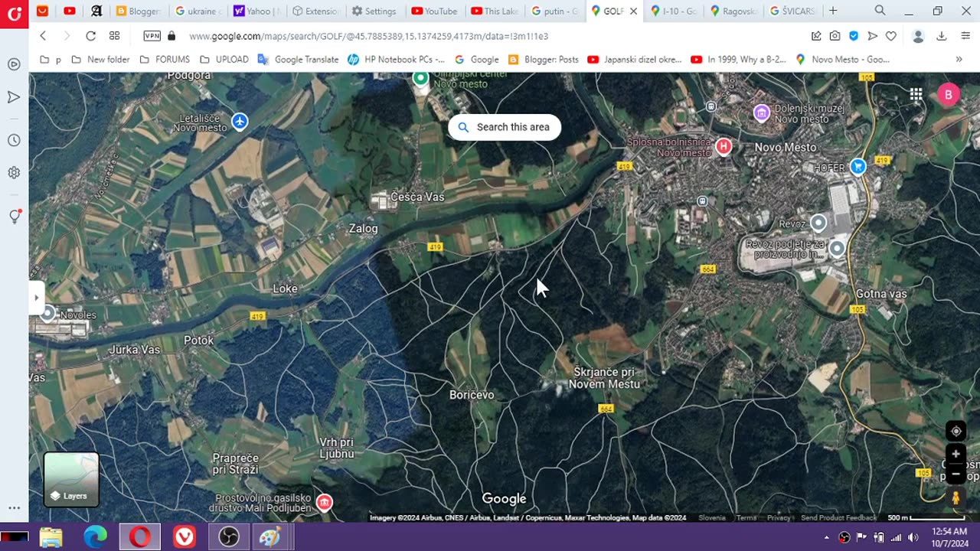The height and width of the screenshot is (551, 980).
Task: Open the sidebar three-dots more menu
Action: (14, 507)
